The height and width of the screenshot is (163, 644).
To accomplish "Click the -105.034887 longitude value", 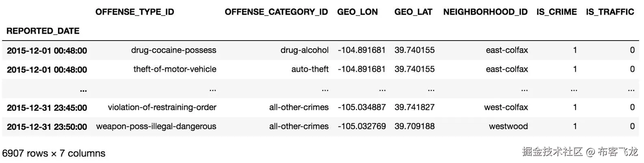I will (361, 107).
